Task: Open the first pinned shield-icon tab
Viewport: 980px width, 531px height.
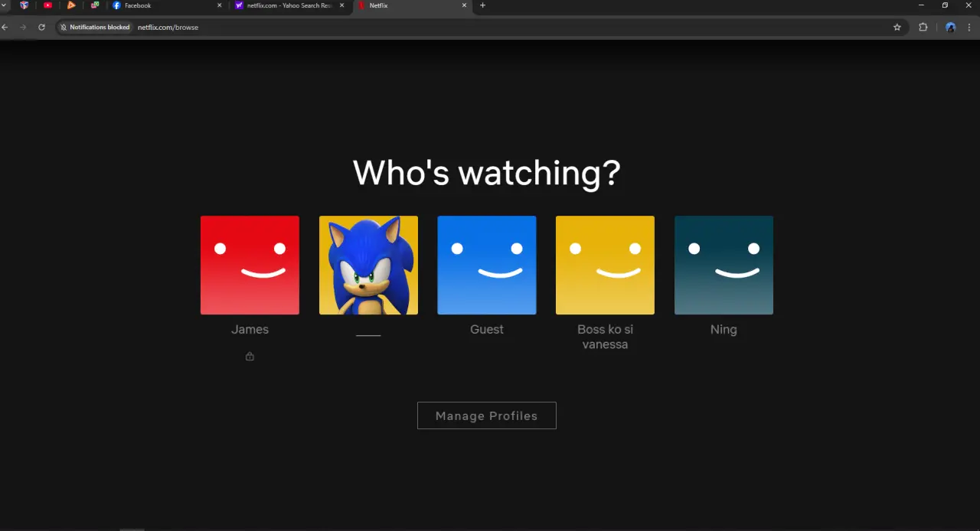Action: (x=24, y=5)
